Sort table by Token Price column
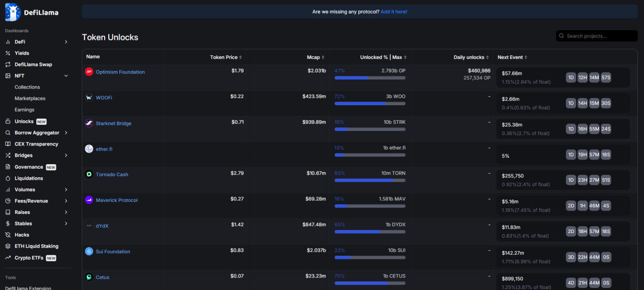This screenshot has width=644, height=290. [226, 57]
